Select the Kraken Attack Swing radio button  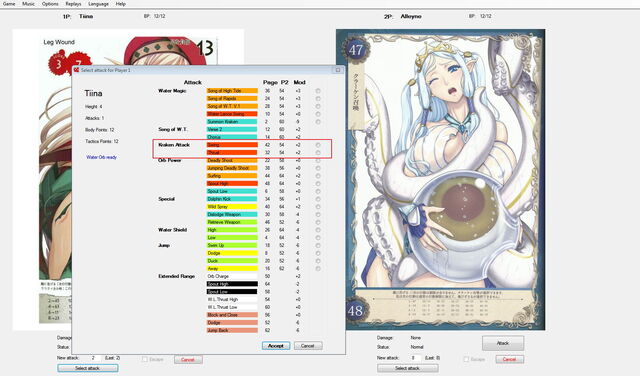(318, 145)
